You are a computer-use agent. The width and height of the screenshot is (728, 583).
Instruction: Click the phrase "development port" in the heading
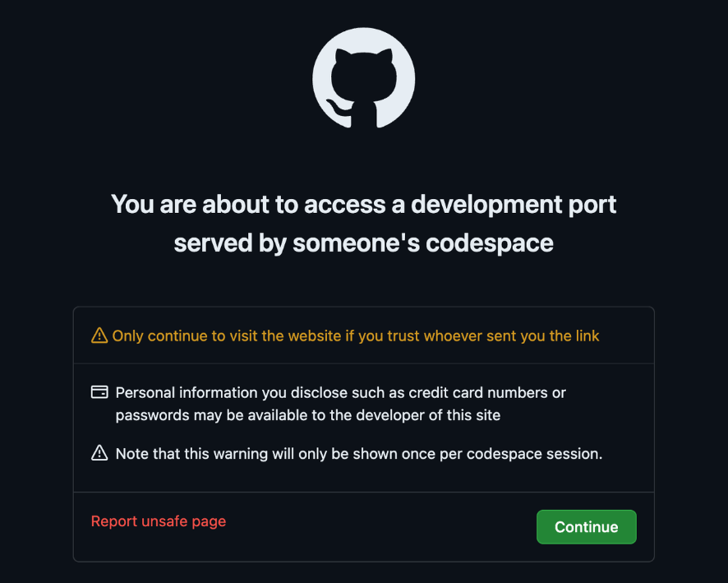pos(514,204)
